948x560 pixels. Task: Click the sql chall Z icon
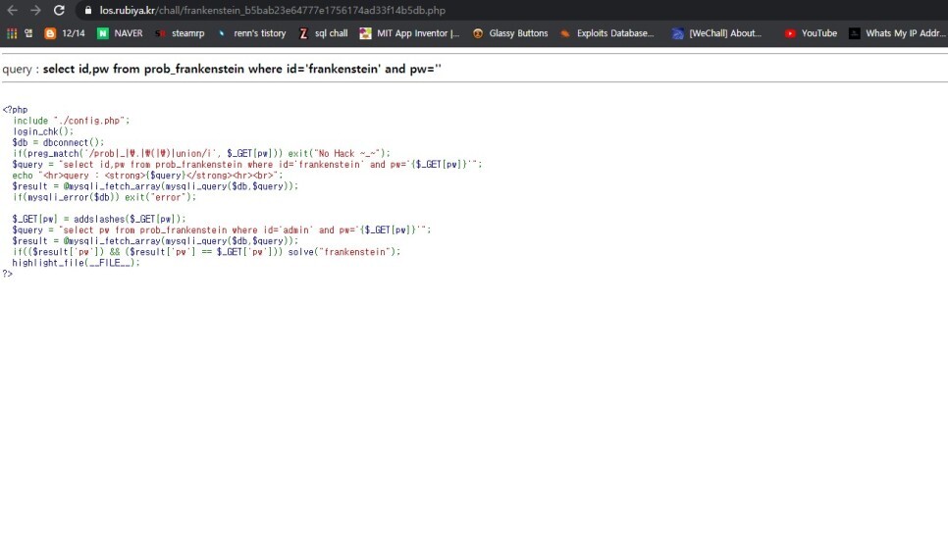[x=303, y=33]
